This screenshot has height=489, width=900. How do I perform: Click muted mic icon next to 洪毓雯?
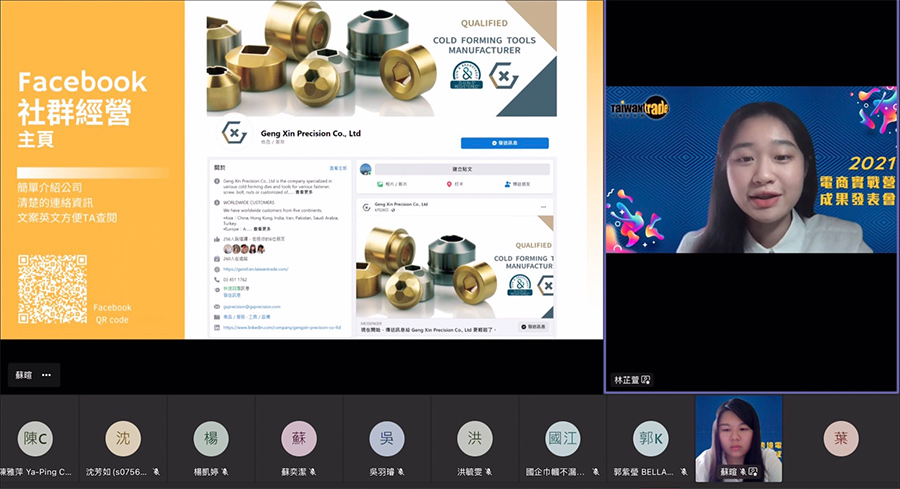(x=488, y=472)
